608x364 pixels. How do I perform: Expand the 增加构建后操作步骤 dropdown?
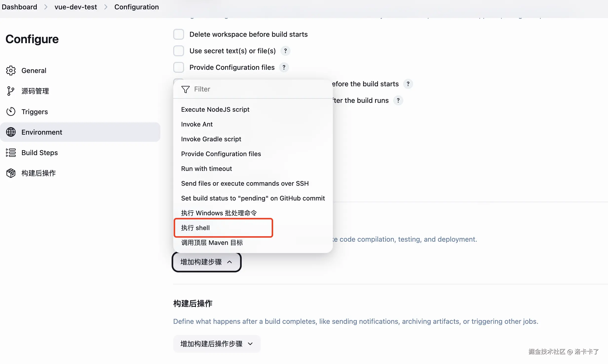pos(217,344)
